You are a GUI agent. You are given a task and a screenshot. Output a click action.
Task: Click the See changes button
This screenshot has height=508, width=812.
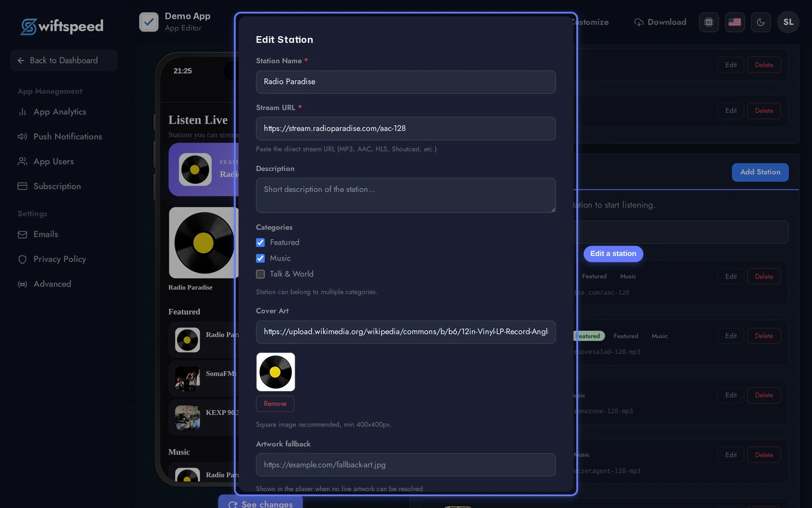click(260, 503)
